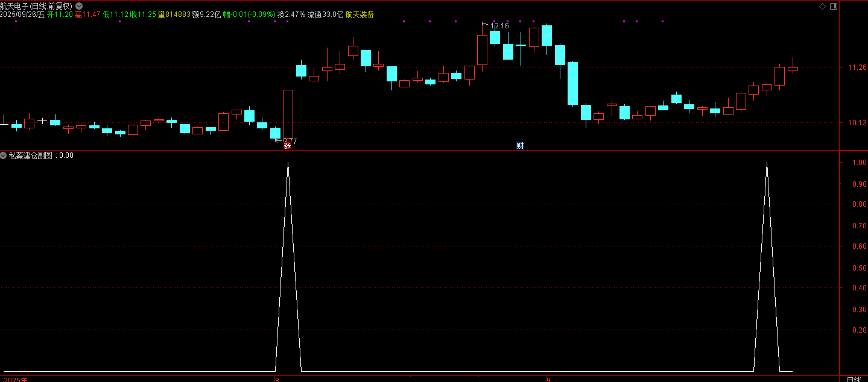The height and width of the screenshot is (382, 868).
Task: Click the month 9 timeline marker
Action: 548,380
